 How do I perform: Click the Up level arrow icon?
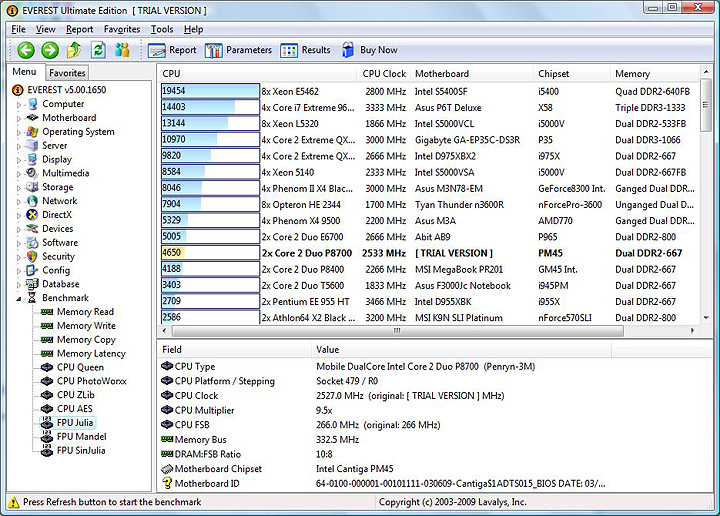(74, 50)
